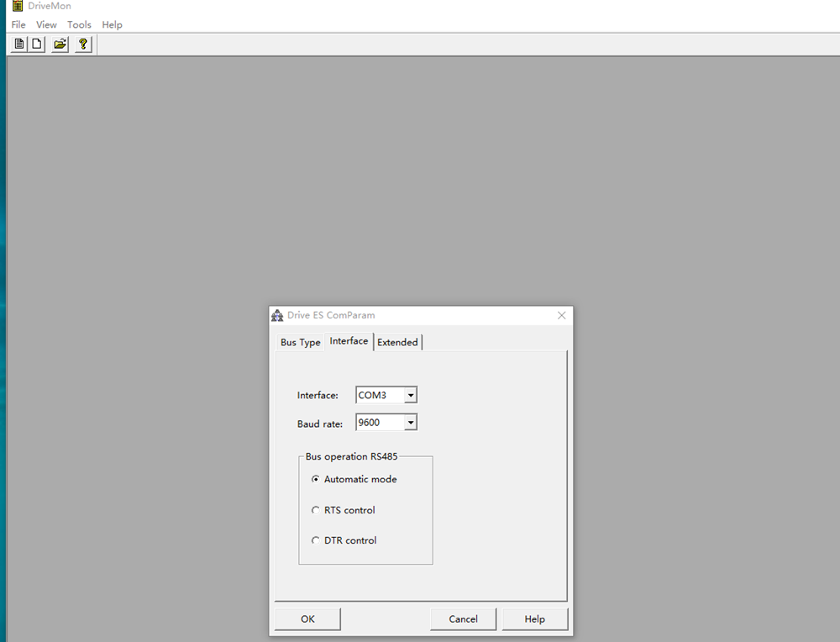The image size is (840, 642).
Task: Open the Tools menu
Action: point(79,24)
